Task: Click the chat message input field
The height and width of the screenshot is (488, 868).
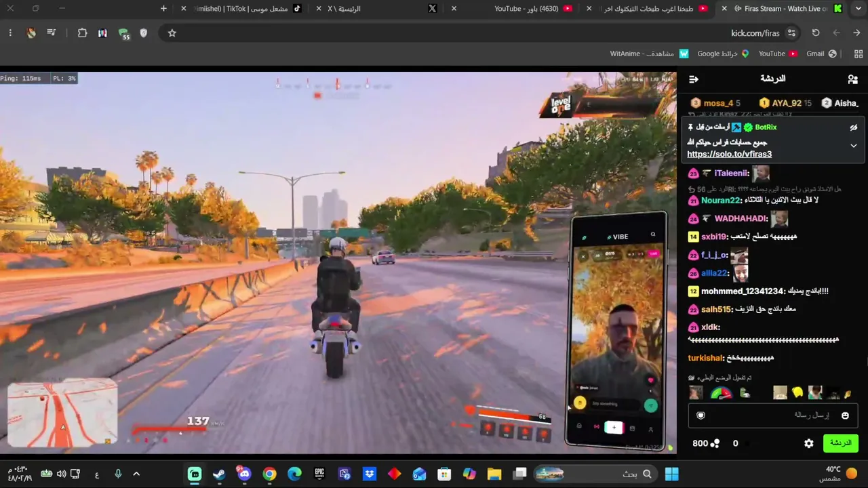Action: coord(773,415)
